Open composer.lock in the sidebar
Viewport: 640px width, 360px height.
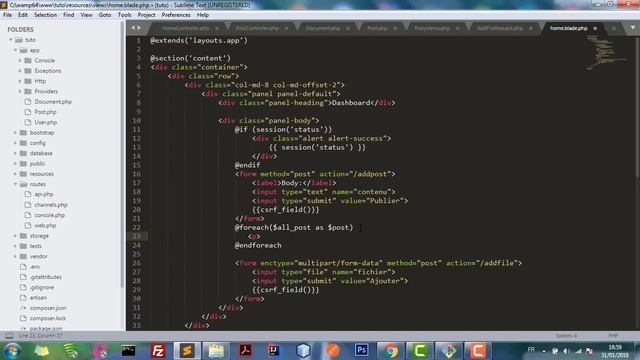[47, 318]
